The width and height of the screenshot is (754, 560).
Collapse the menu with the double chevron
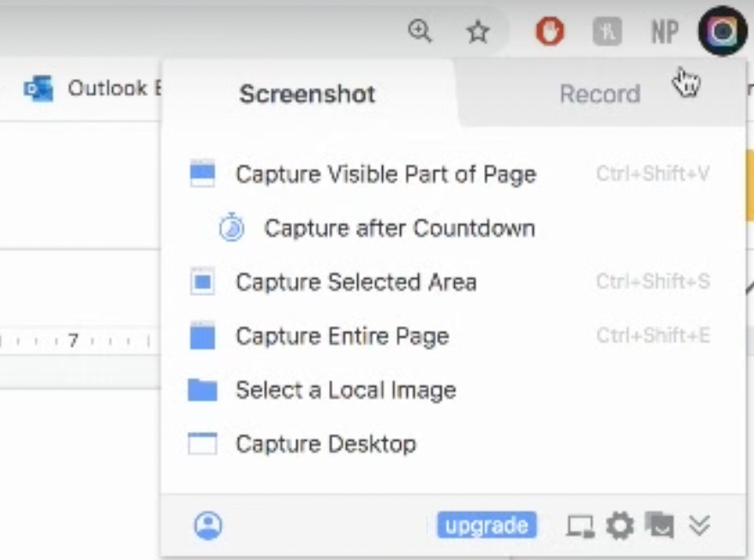[x=701, y=526]
